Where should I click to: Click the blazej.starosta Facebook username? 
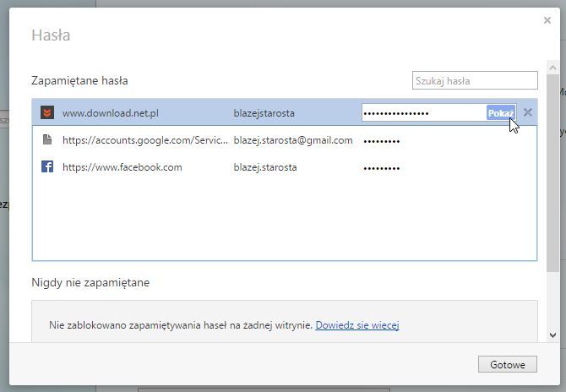click(265, 167)
